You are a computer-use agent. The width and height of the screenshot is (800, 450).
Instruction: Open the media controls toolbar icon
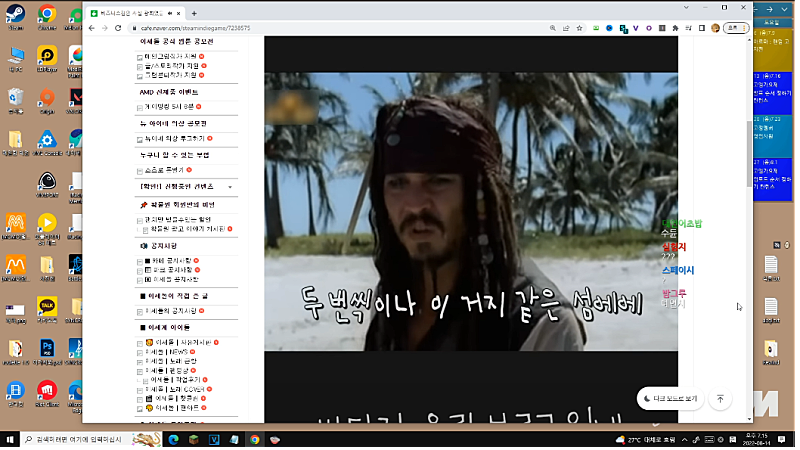(689, 28)
